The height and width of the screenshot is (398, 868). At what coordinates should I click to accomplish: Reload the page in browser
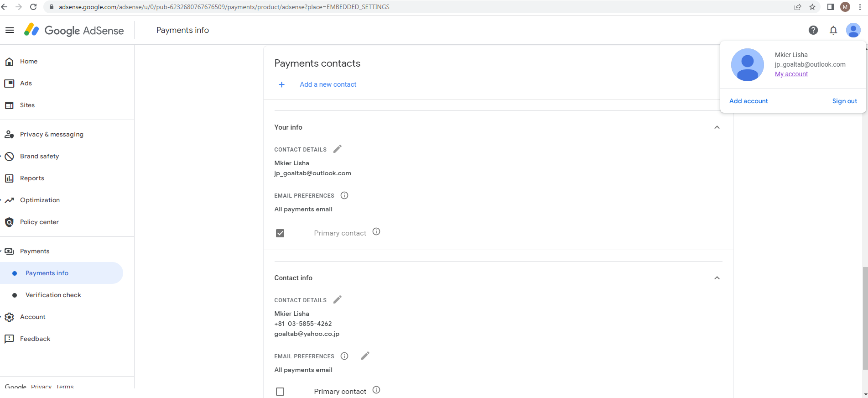[x=33, y=7]
